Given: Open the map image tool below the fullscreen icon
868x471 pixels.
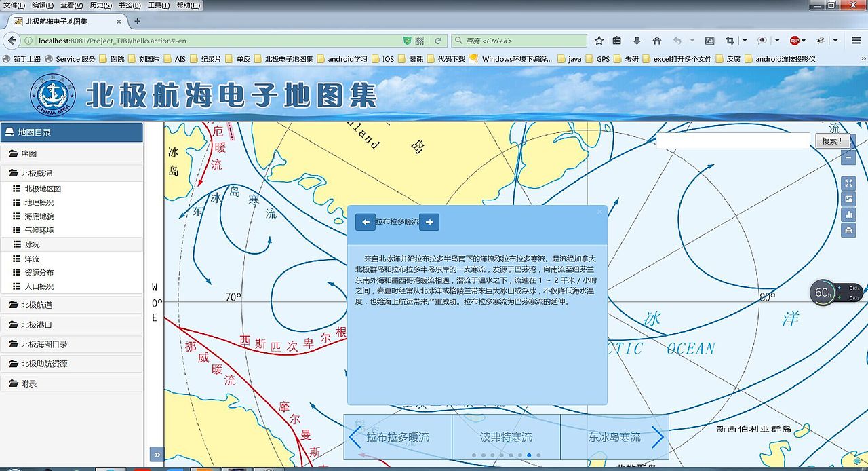Looking at the screenshot, I should click(x=849, y=199).
